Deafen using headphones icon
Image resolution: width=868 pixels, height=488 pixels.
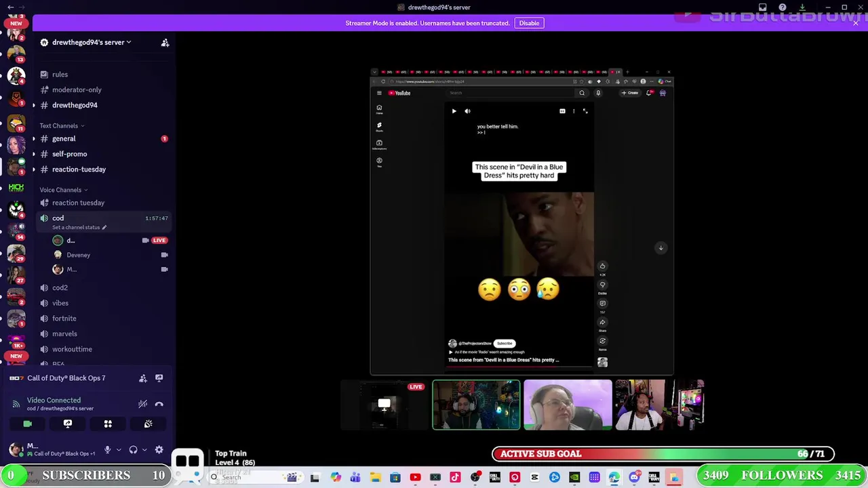coord(134,449)
